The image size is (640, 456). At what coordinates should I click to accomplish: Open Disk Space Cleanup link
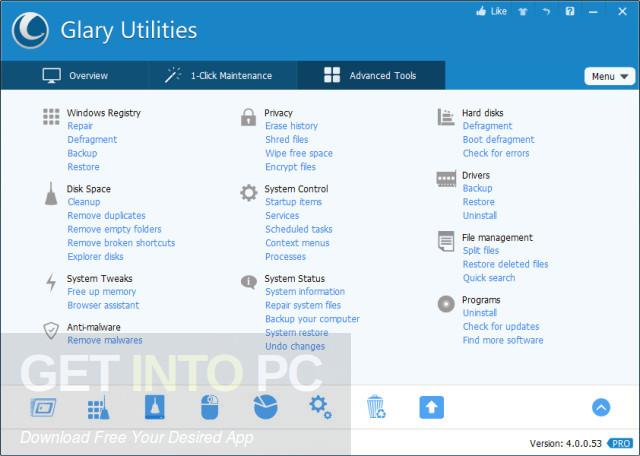84,202
